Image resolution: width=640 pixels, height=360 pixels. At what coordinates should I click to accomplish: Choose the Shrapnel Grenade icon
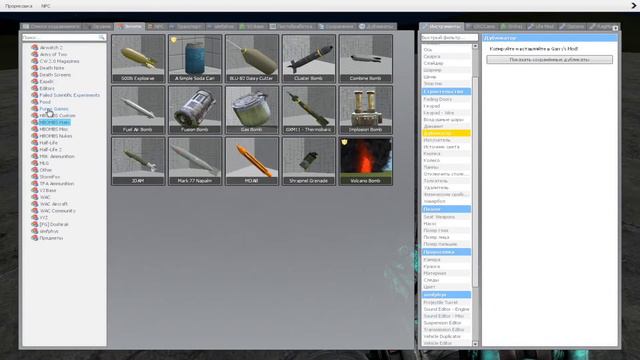point(309,161)
